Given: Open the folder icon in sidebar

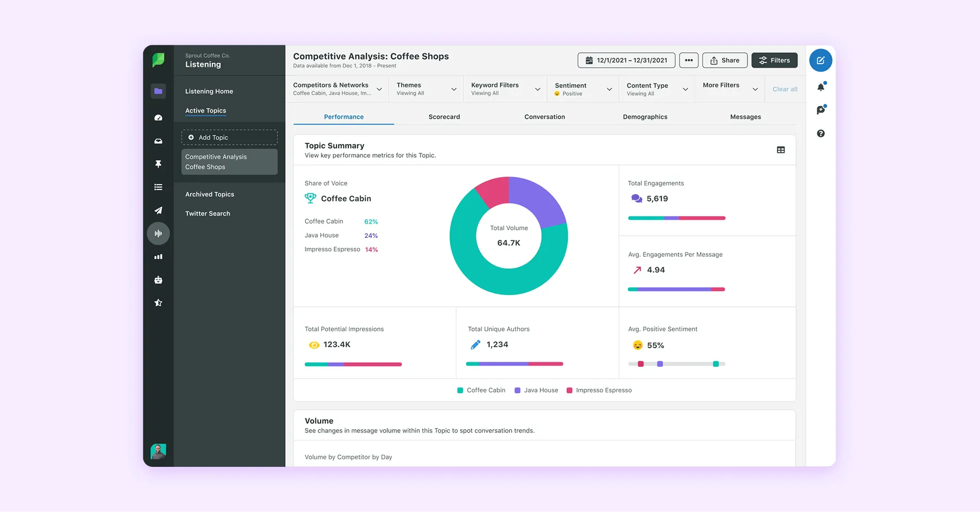Looking at the screenshot, I should pos(158,91).
